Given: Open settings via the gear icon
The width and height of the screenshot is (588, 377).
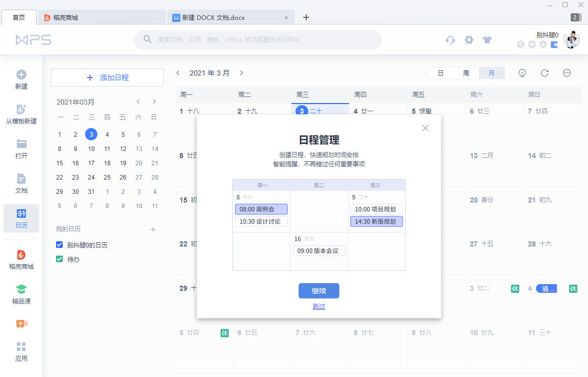Looking at the screenshot, I should (469, 40).
